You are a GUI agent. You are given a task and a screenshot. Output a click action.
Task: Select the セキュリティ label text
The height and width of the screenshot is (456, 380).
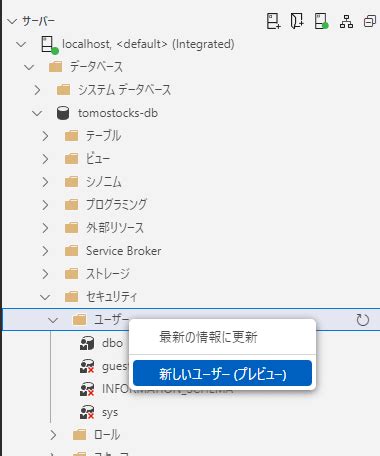(111, 297)
